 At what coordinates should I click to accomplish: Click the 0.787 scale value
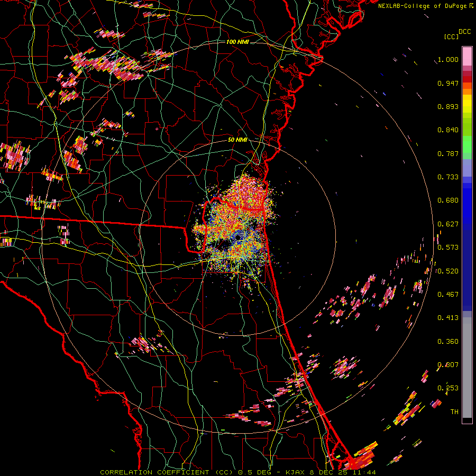coord(448,153)
